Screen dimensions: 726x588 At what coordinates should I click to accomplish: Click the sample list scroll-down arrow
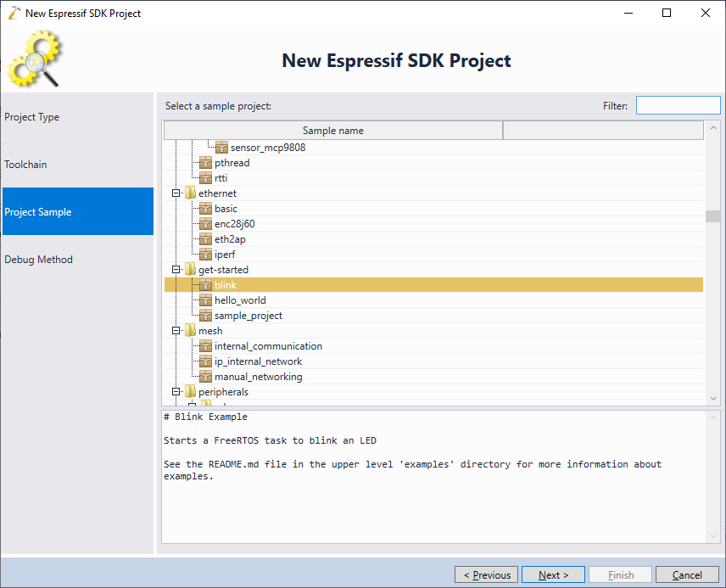tap(713, 399)
